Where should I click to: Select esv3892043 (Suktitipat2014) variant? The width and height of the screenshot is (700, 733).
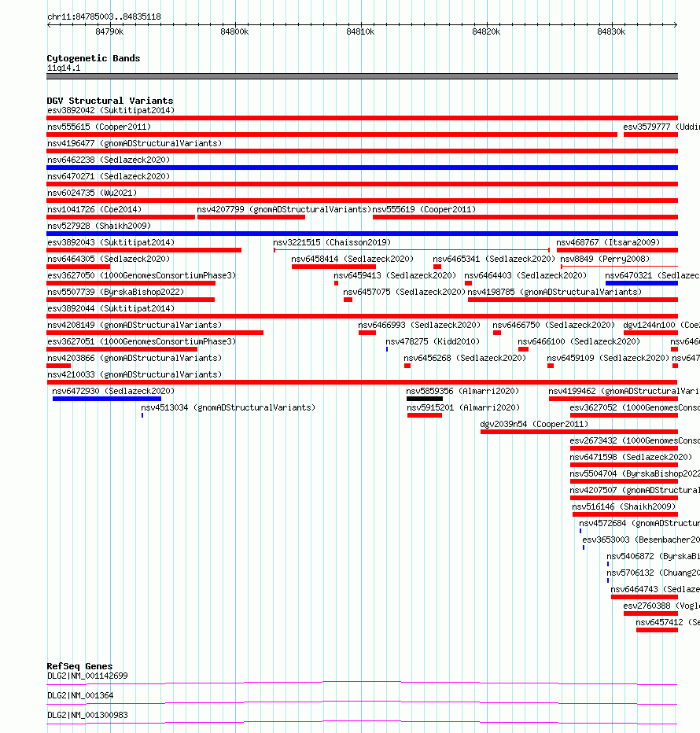point(111,242)
